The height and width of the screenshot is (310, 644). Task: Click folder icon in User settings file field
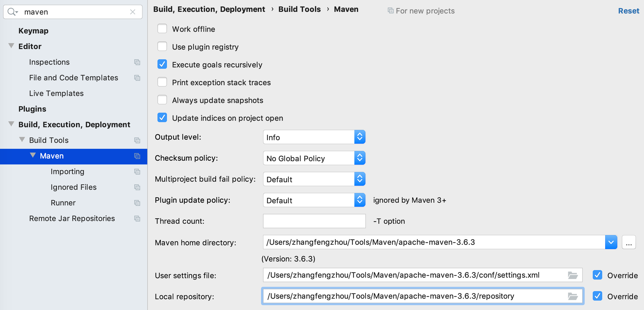[x=573, y=275]
